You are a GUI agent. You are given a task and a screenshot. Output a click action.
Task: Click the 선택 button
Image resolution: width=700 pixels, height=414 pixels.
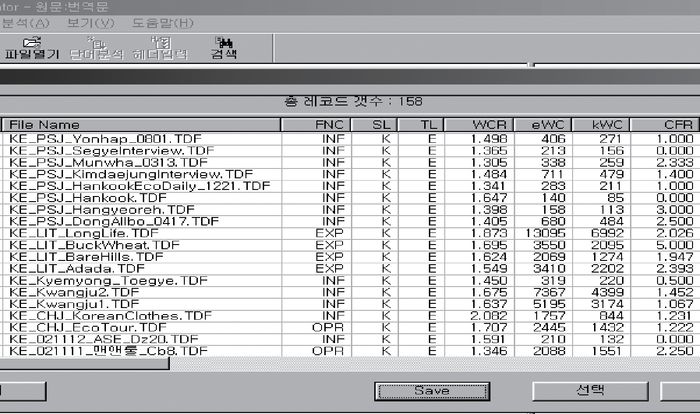pos(590,391)
